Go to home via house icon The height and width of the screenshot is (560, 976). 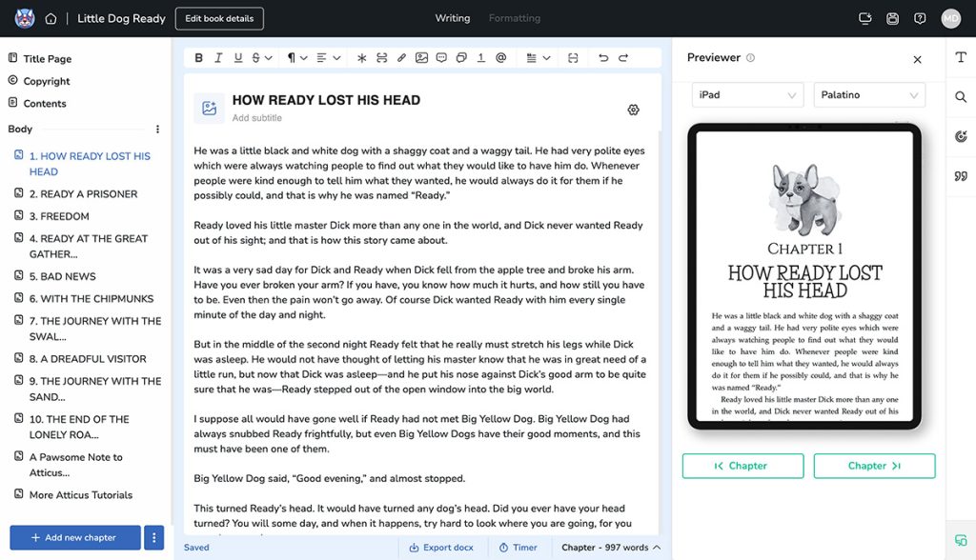point(51,19)
